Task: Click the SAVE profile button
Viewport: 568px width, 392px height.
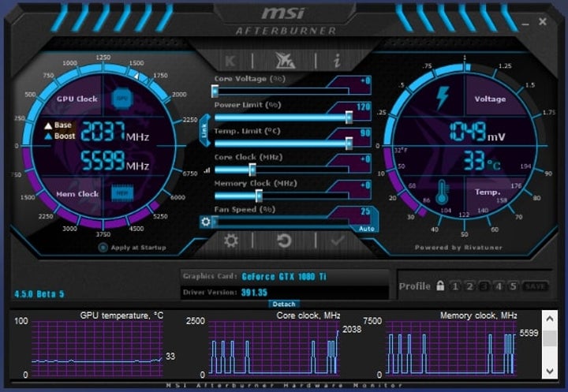Action: pyautogui.click(x=536, y=286)
